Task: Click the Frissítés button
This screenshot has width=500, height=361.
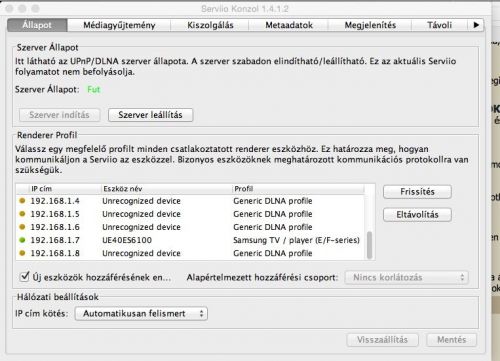Action: coord(417,192)
